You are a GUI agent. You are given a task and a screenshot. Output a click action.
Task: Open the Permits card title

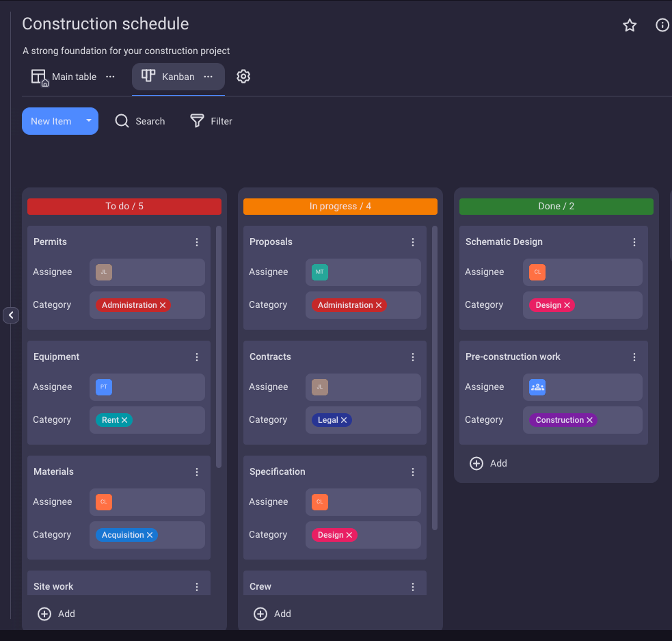pos(50,241)
